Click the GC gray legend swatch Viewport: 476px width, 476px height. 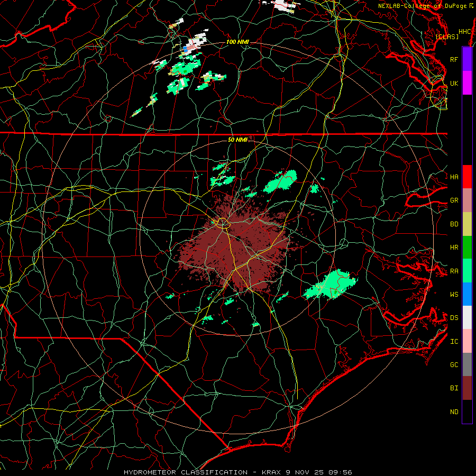coord(467,364)
